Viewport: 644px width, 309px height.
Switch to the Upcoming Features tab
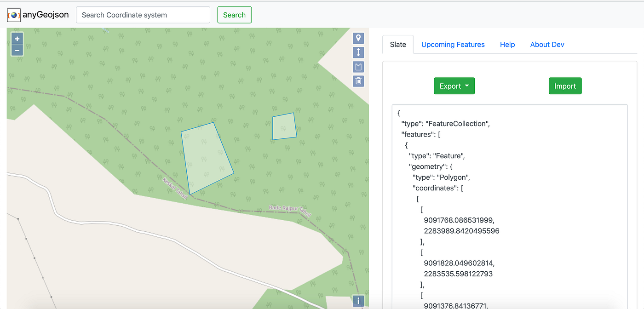453,44
